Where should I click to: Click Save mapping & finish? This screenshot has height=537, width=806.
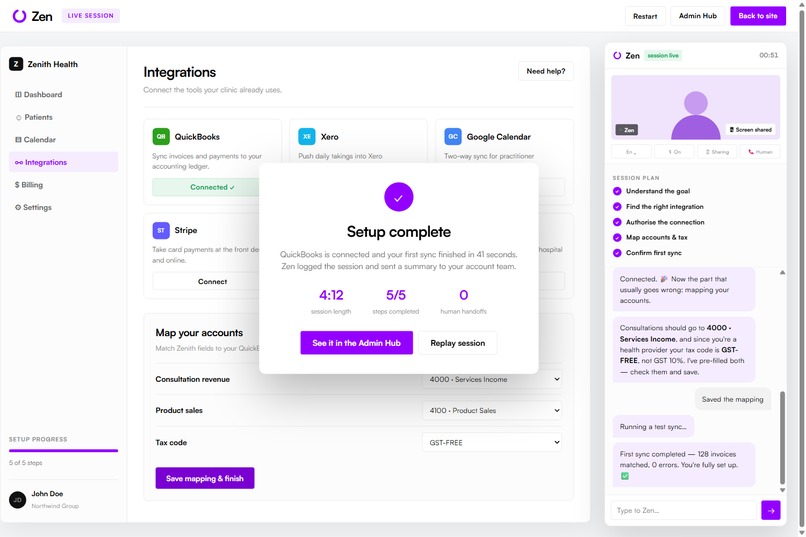point(205,478)
